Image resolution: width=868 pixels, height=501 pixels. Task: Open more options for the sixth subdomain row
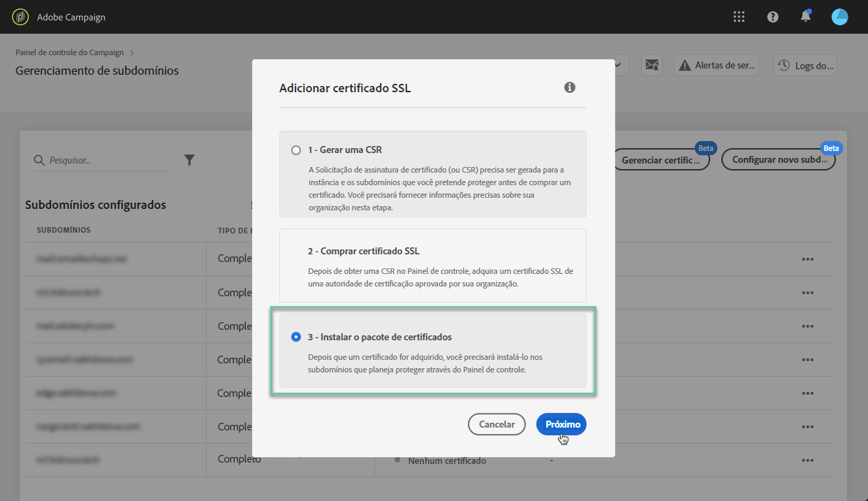tap(808, 427)
